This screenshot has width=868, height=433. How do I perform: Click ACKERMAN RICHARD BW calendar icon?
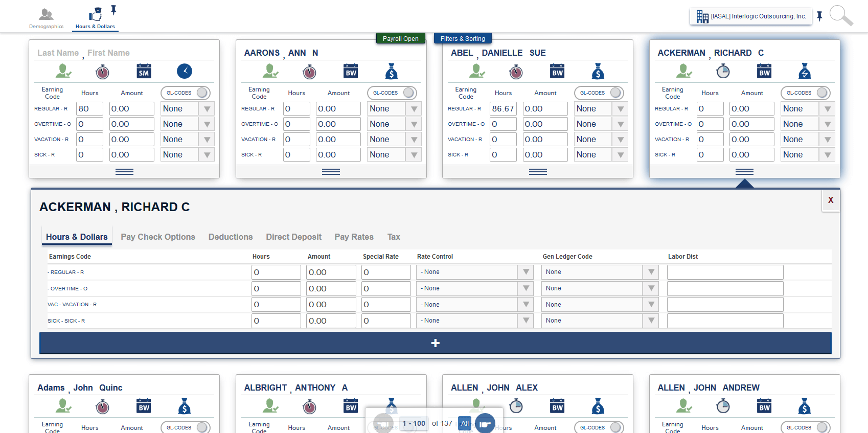point(764,71)
